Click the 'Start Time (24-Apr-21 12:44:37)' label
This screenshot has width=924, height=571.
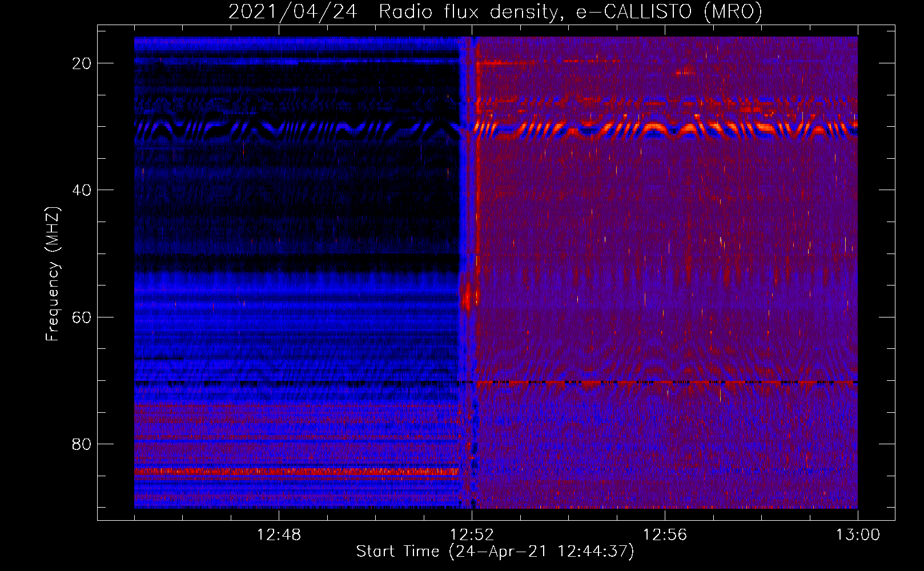coord(495,552)
